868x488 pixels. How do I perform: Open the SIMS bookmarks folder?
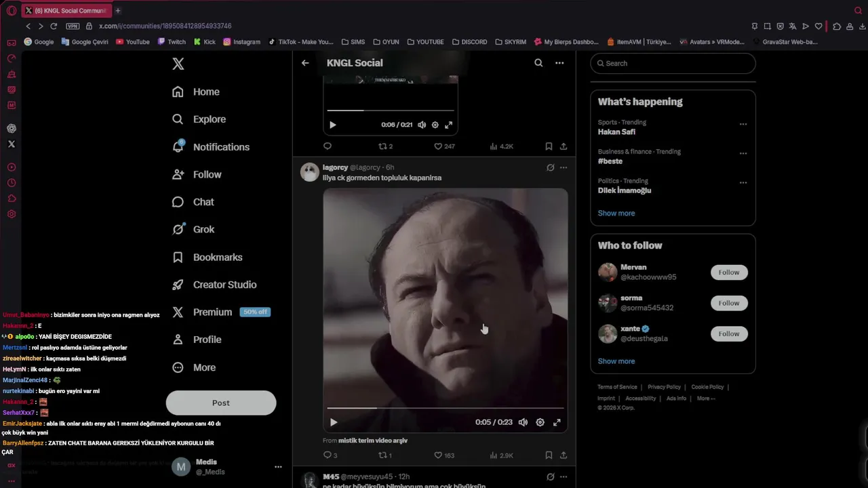click(353, 41)
